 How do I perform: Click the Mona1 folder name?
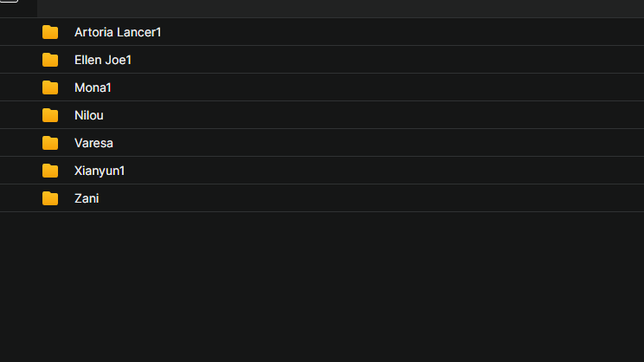(x=93, y=87)
